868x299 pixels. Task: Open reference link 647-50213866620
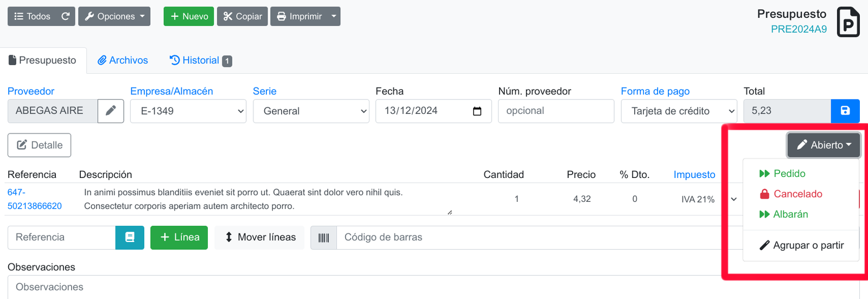point(35,199)
